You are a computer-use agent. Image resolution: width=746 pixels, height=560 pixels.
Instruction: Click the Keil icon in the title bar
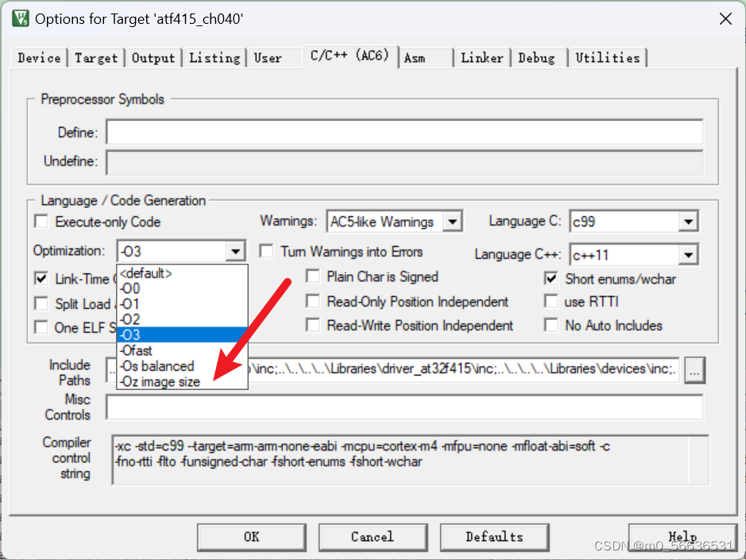(x=19, y=17)
